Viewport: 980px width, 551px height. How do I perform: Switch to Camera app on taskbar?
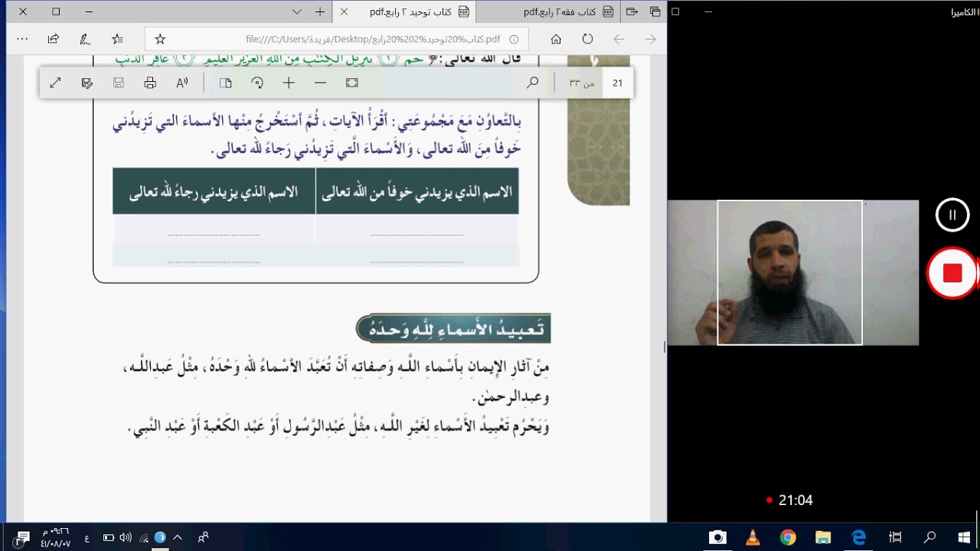(x=717, y=537)
